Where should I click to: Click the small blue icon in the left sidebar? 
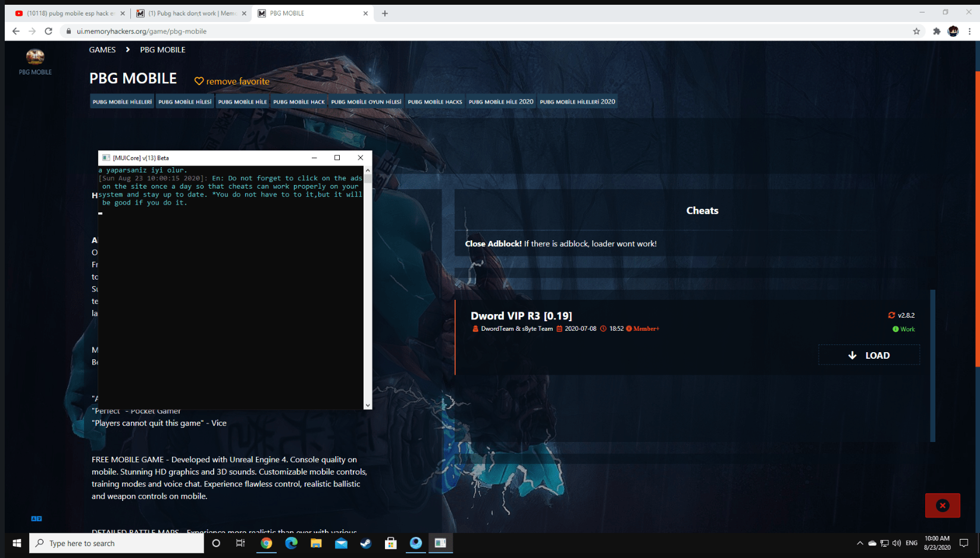pyautogui.click(x=36, y=519)
